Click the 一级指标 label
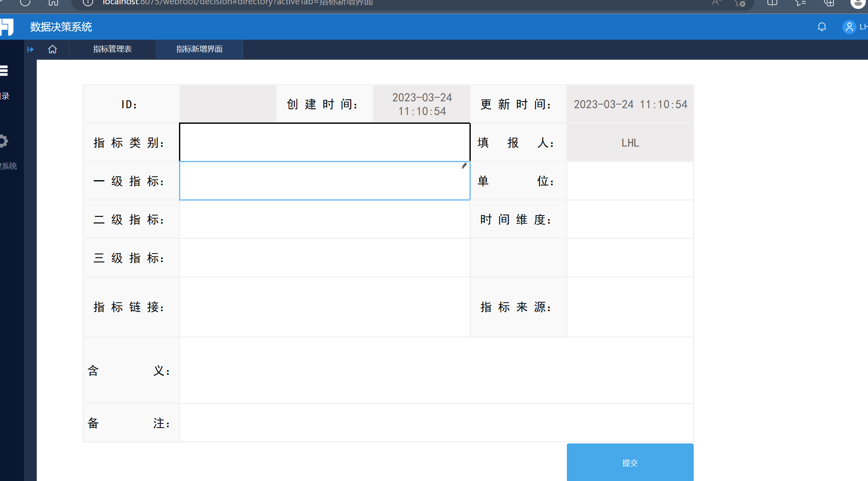Image resolution: width=868 pixels, height=481 pixels. [129, 181]
